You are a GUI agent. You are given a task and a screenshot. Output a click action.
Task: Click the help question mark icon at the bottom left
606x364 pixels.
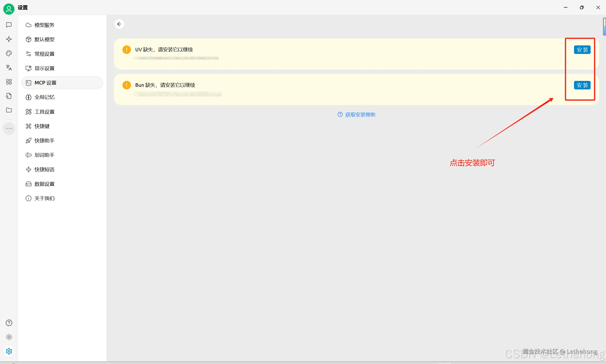9,323
